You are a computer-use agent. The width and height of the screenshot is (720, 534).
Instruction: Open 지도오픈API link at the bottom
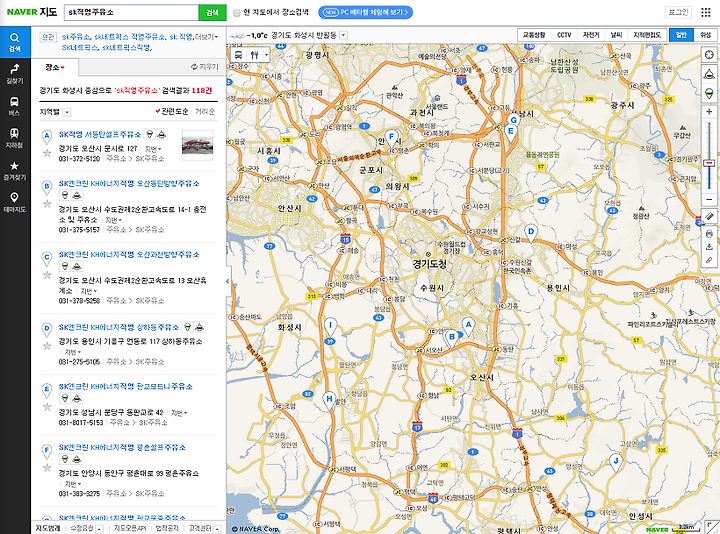click(x=130, y=528)
